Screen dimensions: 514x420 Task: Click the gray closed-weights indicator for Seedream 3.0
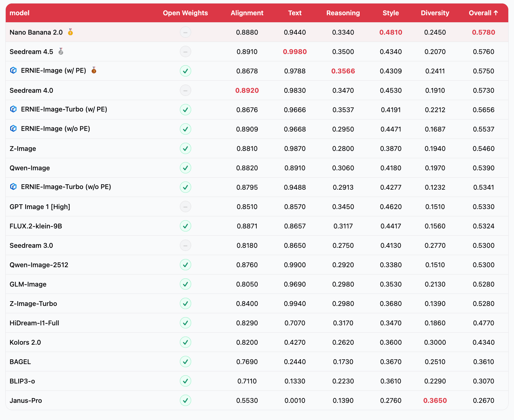[186, 246]
